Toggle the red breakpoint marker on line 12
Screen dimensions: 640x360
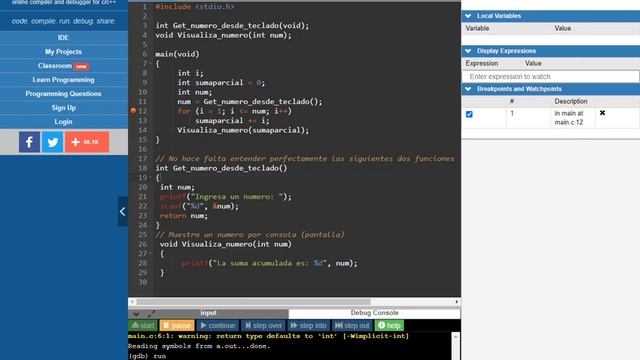coord(133,111)
